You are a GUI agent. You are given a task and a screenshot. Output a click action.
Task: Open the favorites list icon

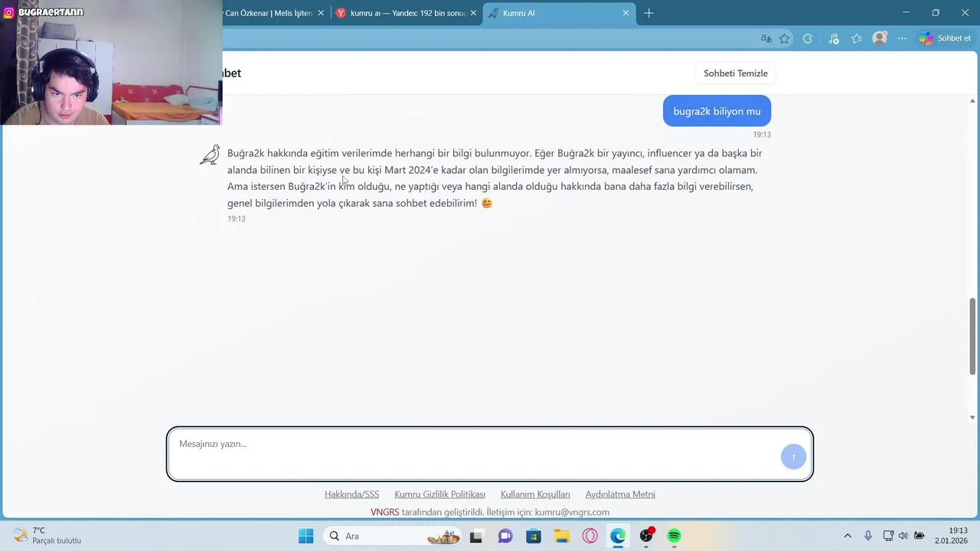[857, 38]
